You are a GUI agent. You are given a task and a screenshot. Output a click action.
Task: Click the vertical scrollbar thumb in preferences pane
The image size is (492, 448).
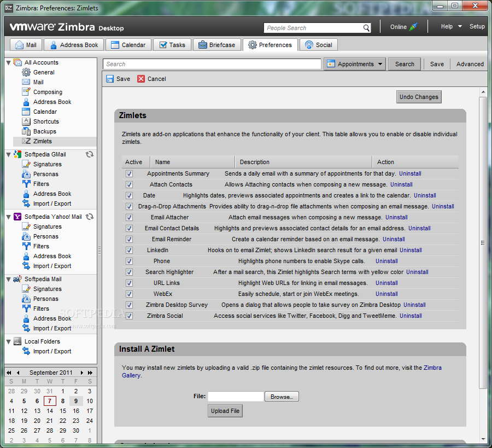click(483, 242)
